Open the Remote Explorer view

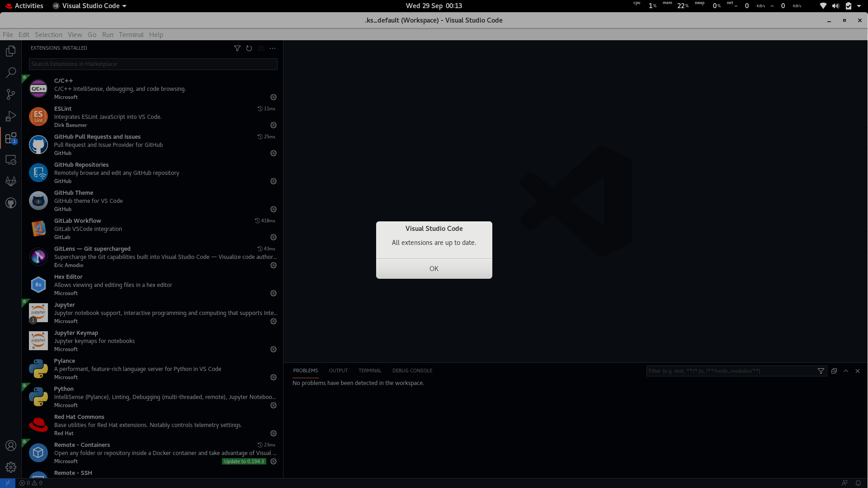pyautogui.click(x=10, y=160)
